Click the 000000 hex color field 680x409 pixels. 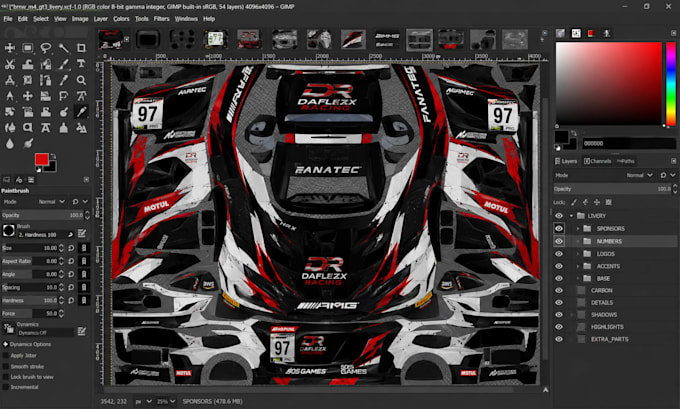[628, 143]
